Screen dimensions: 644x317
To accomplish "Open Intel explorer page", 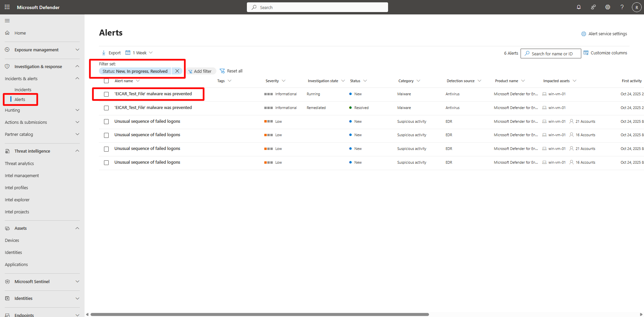I will coord(17,200).
